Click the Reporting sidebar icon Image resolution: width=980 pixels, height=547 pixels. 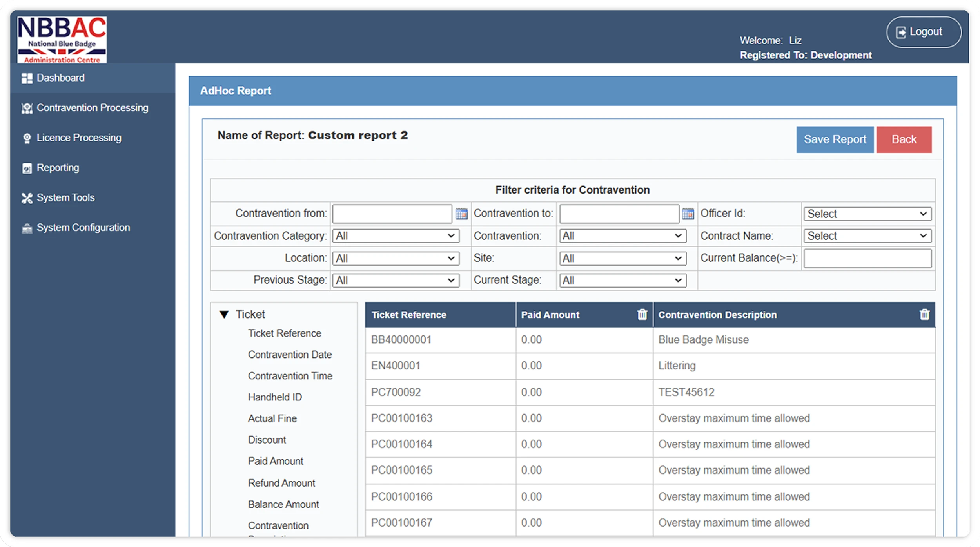click(x=27, y=168)
